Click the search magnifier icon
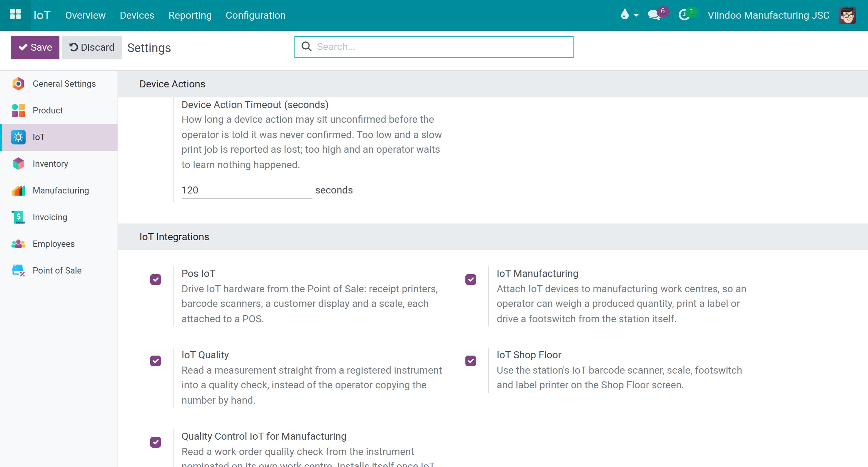868x467 pixels. point(306,46)
